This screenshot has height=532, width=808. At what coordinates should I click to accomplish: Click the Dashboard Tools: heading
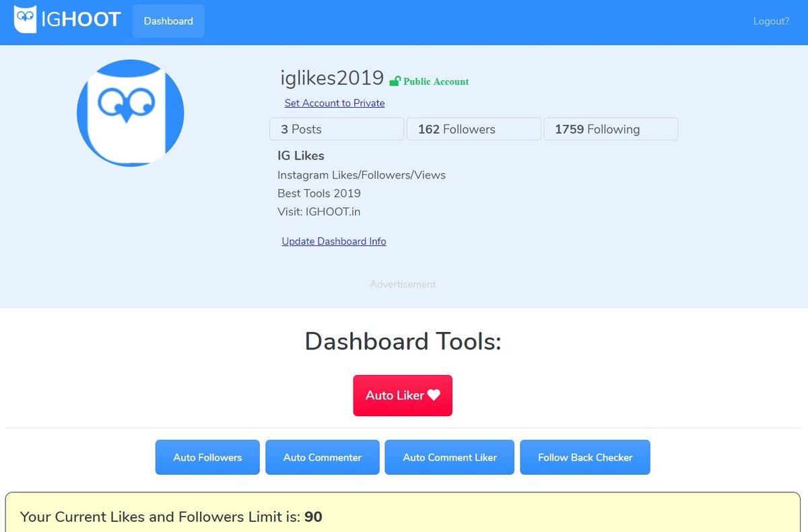(403, 341)
